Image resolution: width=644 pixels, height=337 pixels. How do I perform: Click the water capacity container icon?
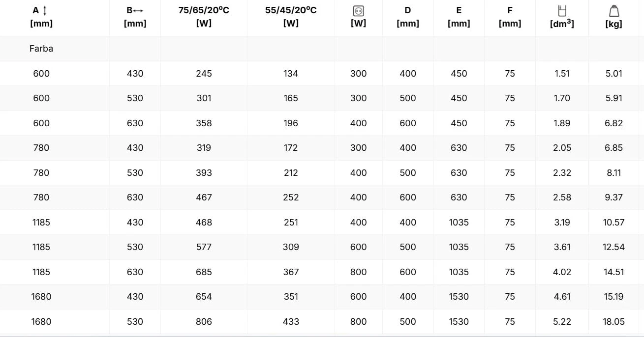562,10
